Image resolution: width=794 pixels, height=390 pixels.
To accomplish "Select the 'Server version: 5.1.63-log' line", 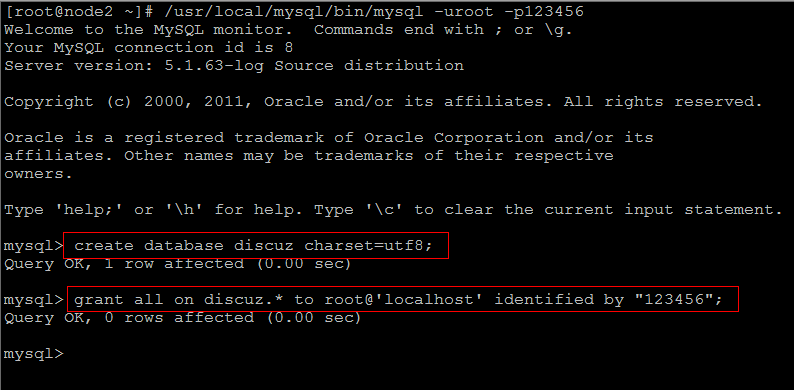I will point(233,66).
